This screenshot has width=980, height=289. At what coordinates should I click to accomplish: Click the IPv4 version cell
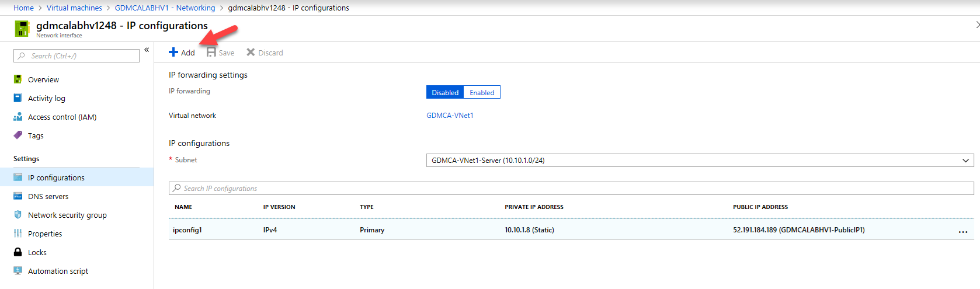click(x=270, y=230)
